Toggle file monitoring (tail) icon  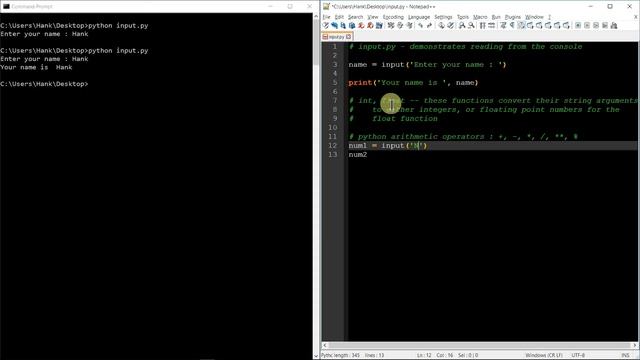(567, 25)
